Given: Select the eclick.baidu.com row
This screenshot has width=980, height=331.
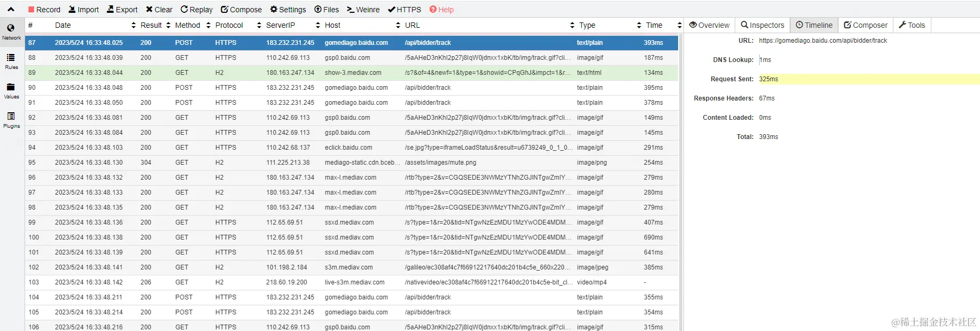Looking at the screenshot, I should click(x=352, y=148).
